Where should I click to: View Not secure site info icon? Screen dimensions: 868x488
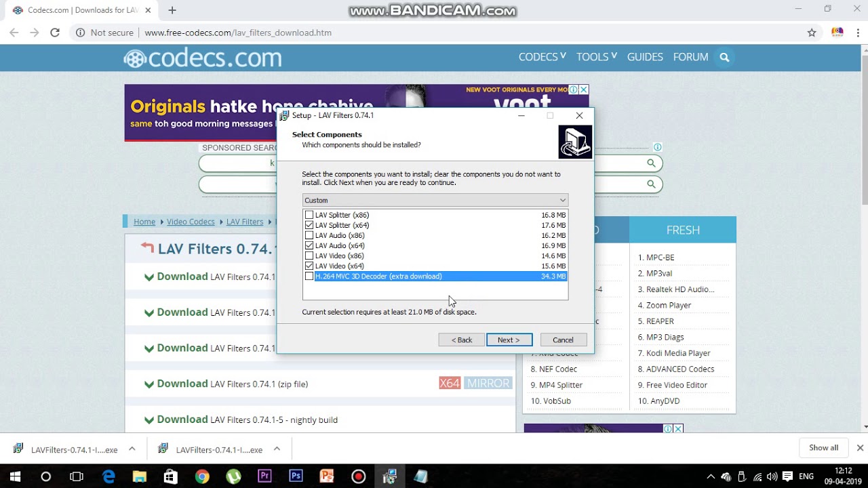click(80, 33)
